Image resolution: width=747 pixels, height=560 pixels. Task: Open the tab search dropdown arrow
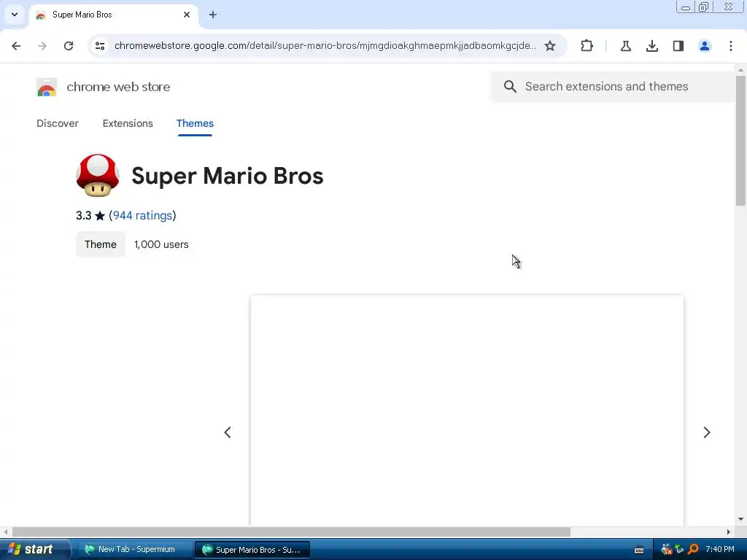[15, 15]
